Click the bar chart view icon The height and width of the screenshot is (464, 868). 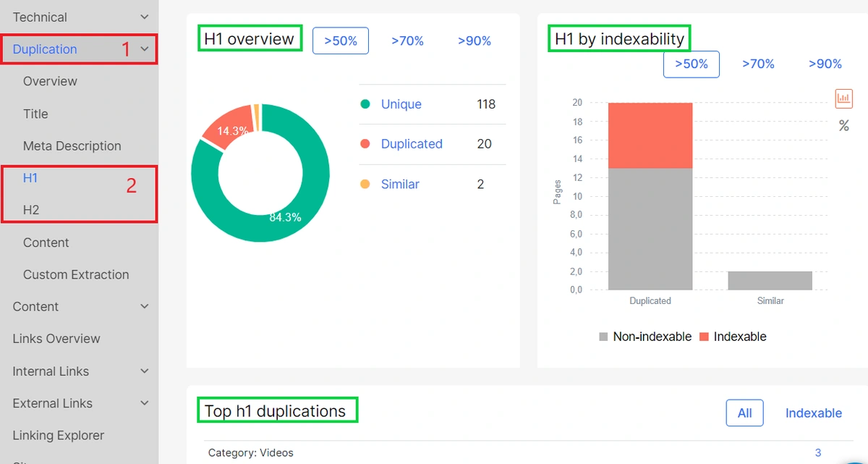(x=843, y=98)
